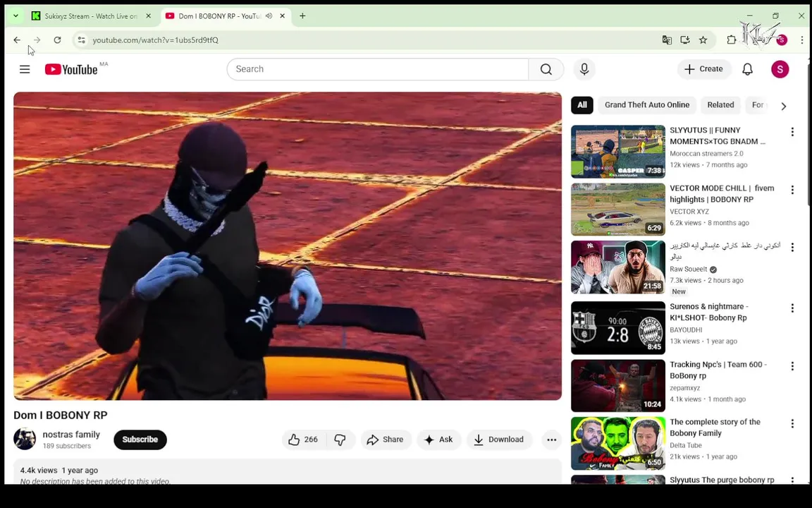Mute the audio on Dom I BOBONY RP tab

(x=269, y=16)
